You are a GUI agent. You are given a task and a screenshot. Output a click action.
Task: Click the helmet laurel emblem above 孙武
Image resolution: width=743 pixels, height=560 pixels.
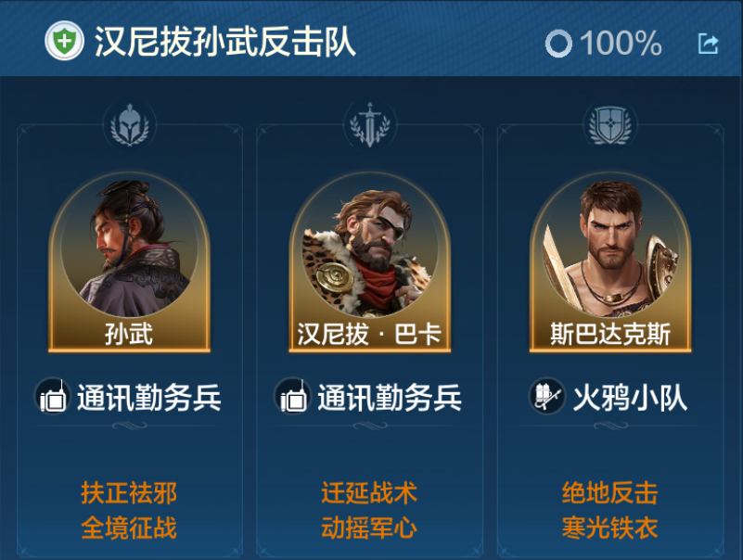point(130,124)
